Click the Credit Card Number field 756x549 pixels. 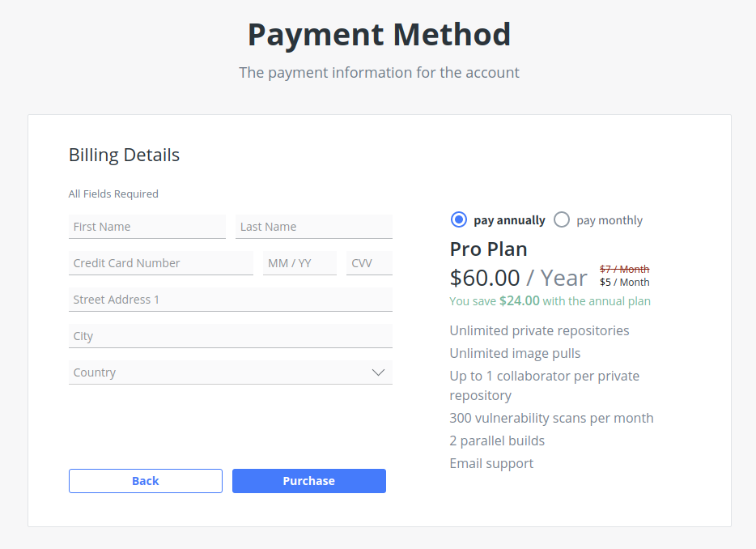coord(160,263)
